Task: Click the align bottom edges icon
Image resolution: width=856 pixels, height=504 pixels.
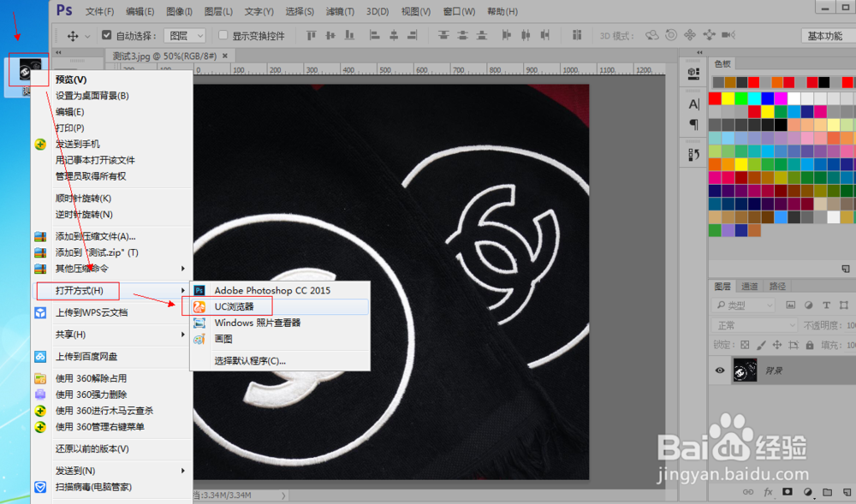Action: [349, 35]
